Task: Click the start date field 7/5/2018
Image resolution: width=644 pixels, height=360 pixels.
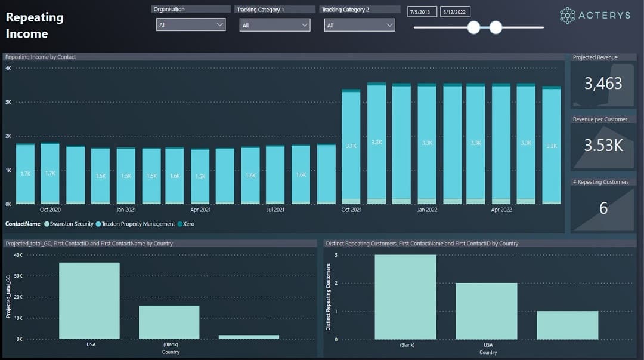Action: pyautogui.click(x=422, y=12)
